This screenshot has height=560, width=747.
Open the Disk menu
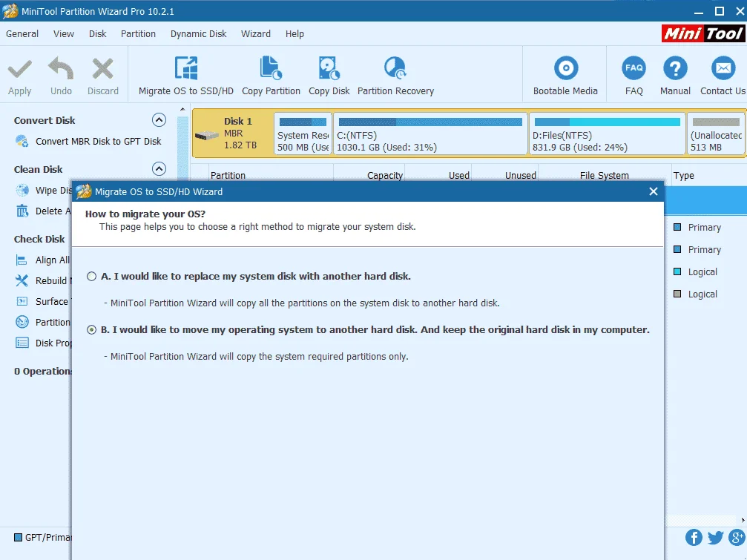98,34
